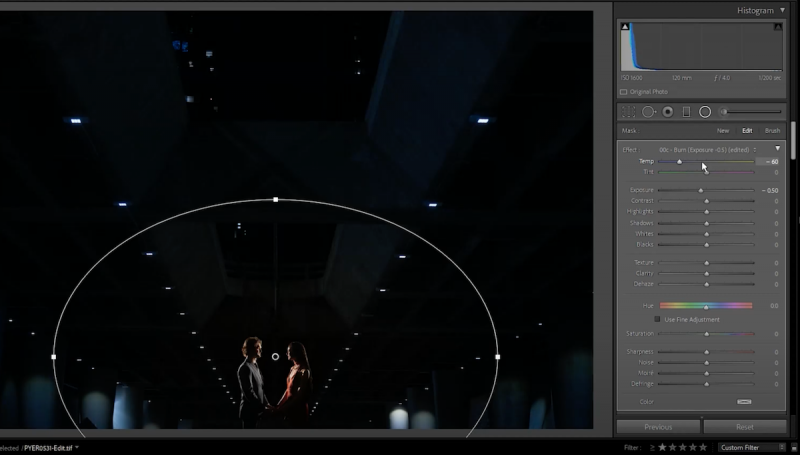Click the right panel vertical scrollbar

click(x=793, y=141)
